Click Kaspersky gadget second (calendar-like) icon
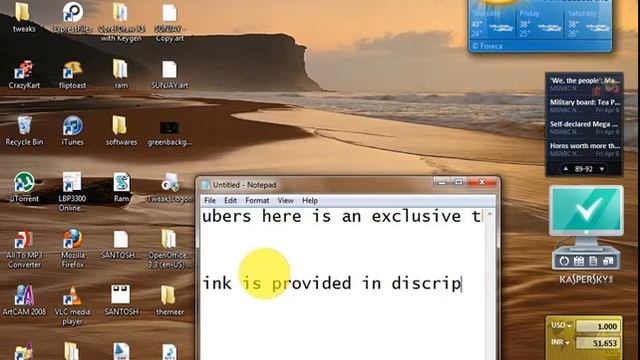 (579, 261)
